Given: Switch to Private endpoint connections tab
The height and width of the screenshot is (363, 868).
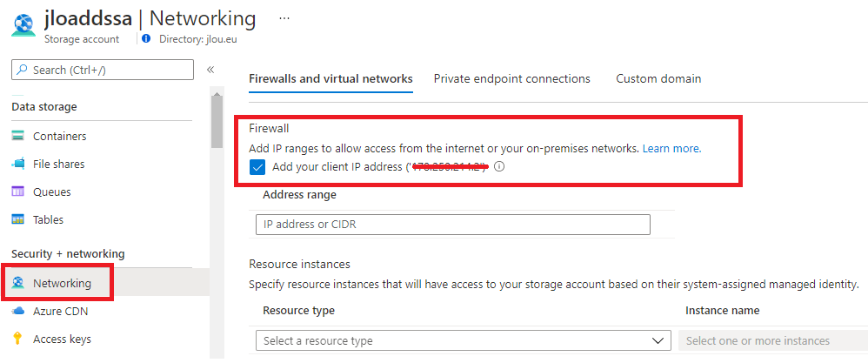Looking at the screenshot, I should tap(512, 78).
